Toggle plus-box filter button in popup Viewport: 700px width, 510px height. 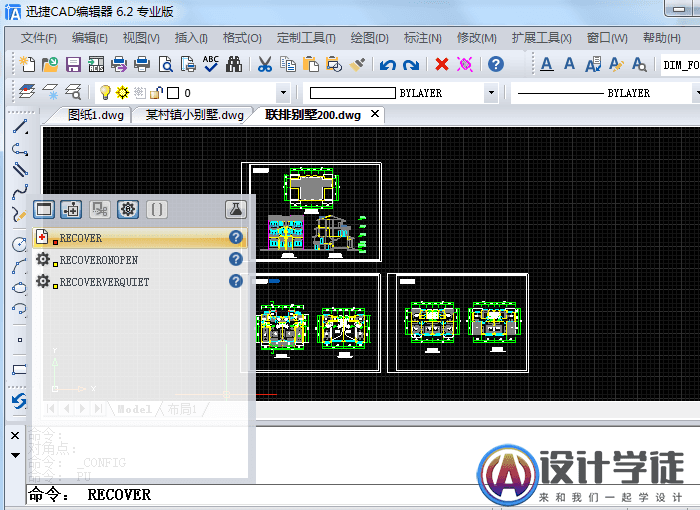point(71,209)
